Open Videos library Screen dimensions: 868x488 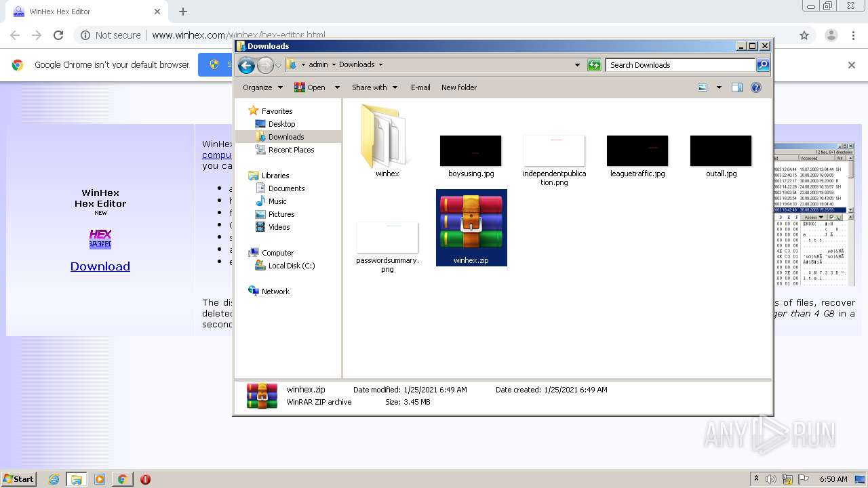[279, 227]
